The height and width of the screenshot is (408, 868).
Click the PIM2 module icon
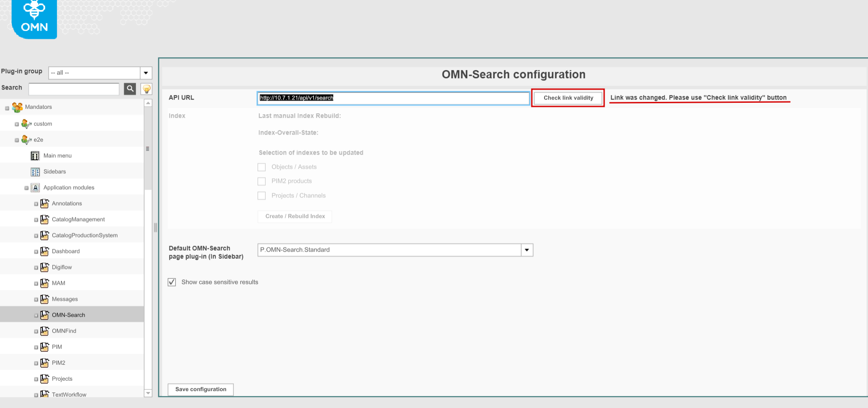(x=45, y=363)
